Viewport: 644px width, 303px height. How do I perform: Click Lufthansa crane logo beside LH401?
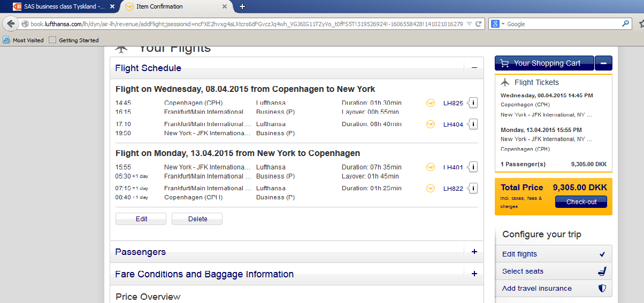pyautogui.click(x=431, y=167)
